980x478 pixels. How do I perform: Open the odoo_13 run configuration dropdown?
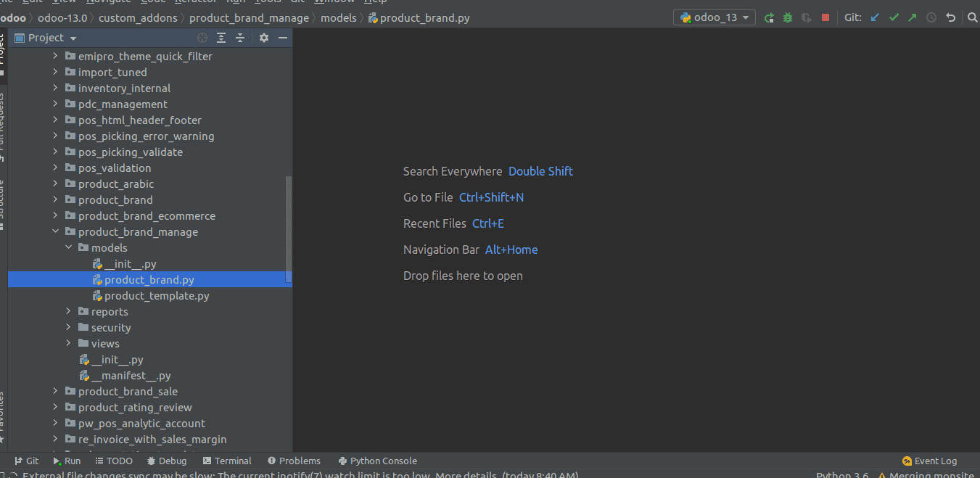click(715, 17)
